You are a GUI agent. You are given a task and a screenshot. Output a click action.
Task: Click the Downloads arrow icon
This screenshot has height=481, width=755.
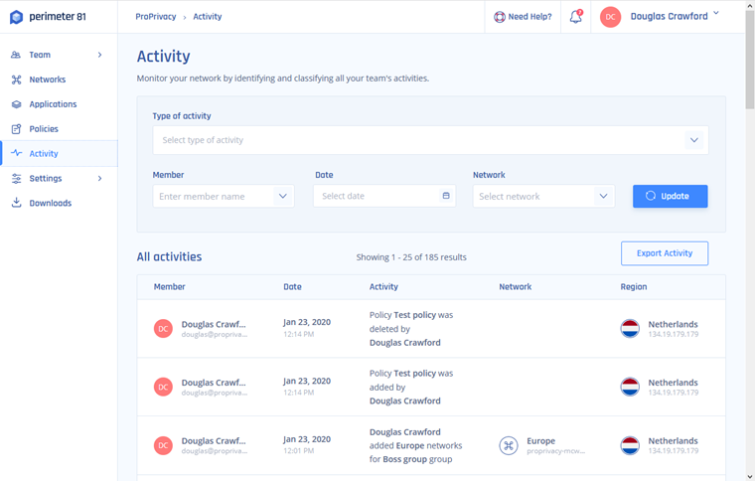(16, 202)
